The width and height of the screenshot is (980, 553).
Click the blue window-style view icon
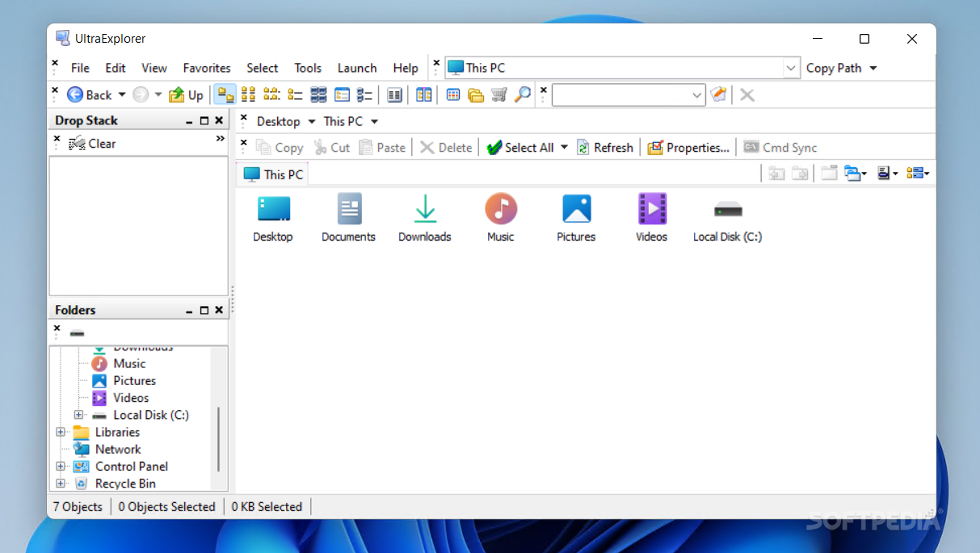[342, 94]
